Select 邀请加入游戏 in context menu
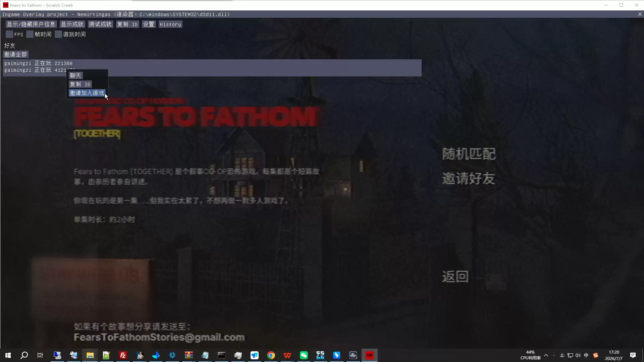The image size is (644, 362). [x=87, y=93]
